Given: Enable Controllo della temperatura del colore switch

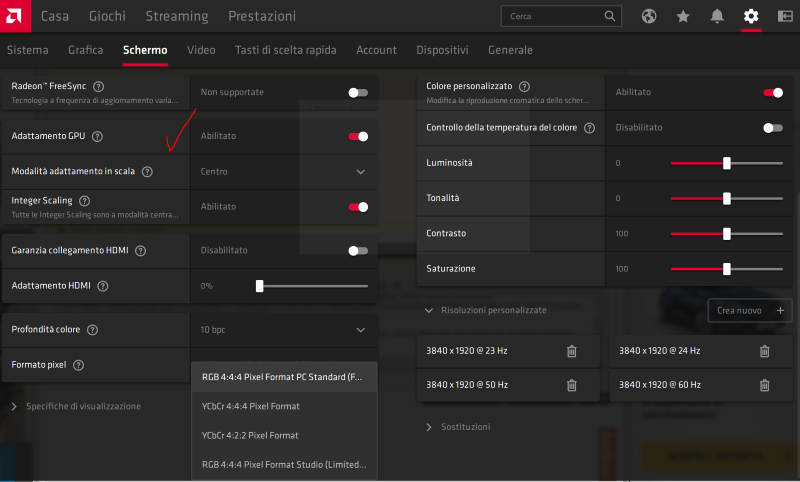Looking at the screenshot, I should [773, 128].
